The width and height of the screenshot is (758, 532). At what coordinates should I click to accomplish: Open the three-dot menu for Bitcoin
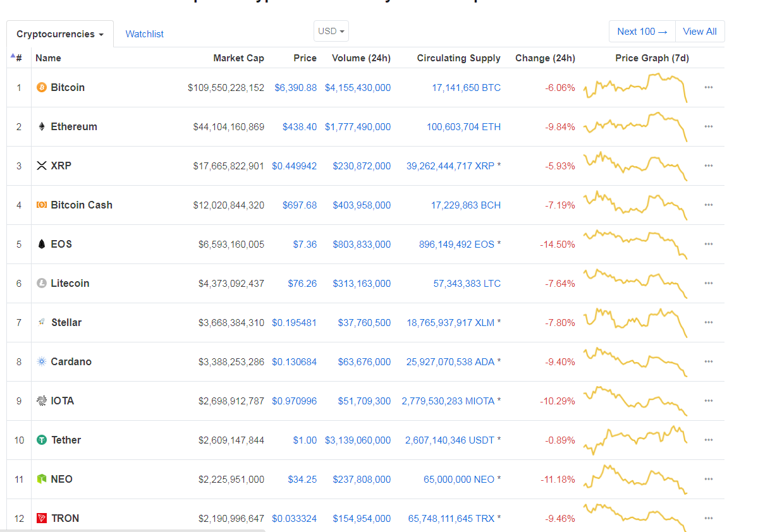708,87
